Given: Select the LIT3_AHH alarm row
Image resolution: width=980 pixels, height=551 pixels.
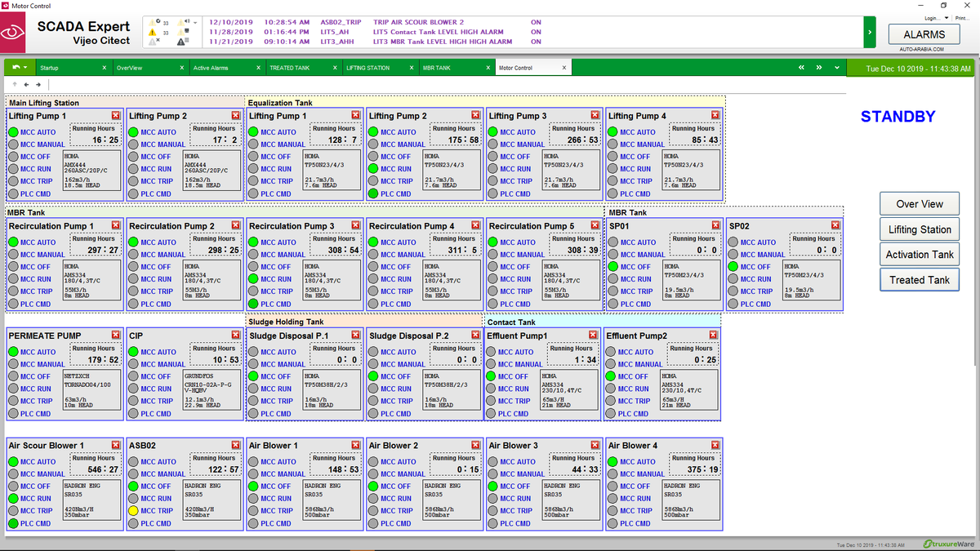Looking at the screenshot, I should [x=376, y=41].
